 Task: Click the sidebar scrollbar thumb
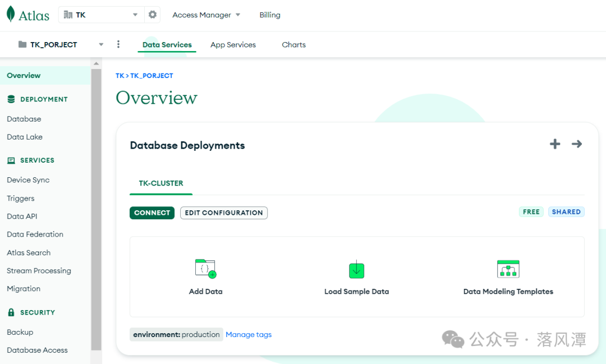97,210
